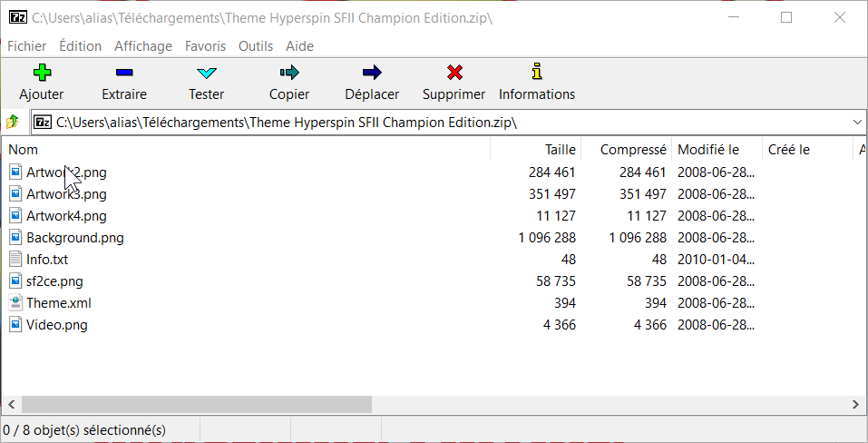Select the Info.txt file icon
The height and width of the screenshot is (443, 868).
[15, 260]
